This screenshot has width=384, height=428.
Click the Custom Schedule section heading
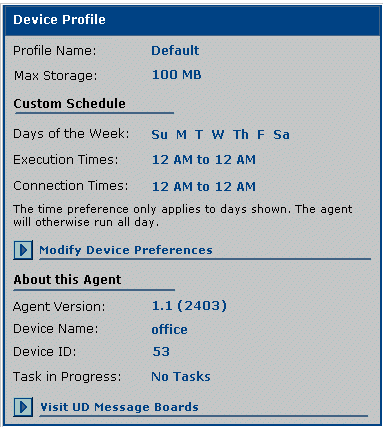69,103
